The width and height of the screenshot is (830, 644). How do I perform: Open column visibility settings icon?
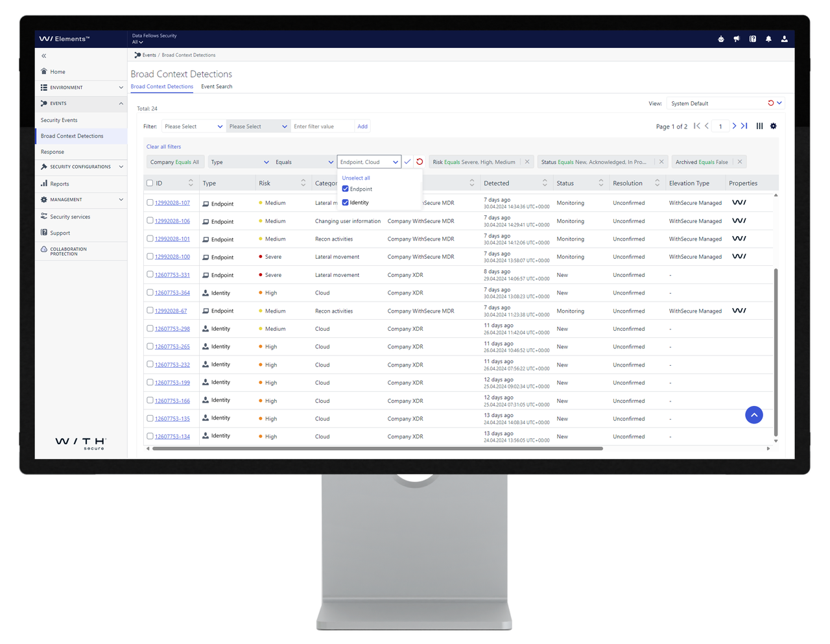pyautogui.click(x=759, y=126)
